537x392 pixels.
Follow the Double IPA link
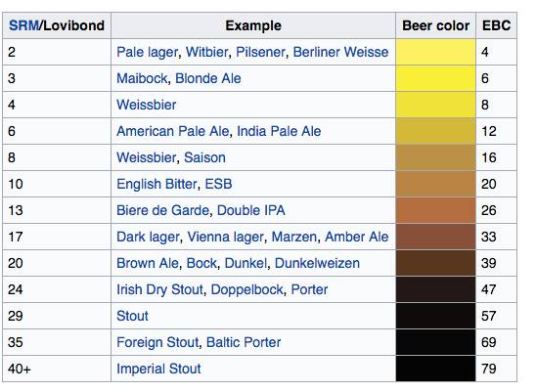tap(251, 210)
